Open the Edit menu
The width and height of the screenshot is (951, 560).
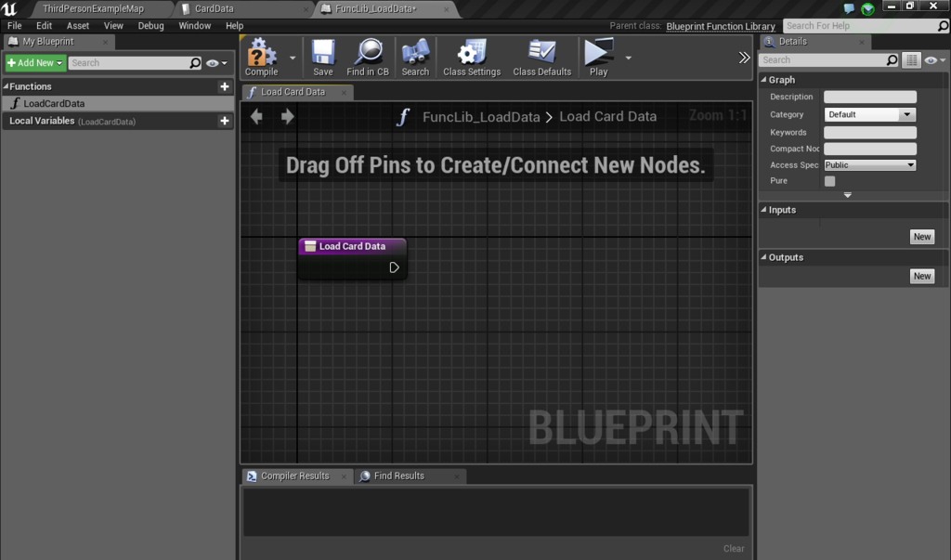[x=45, y=26]
